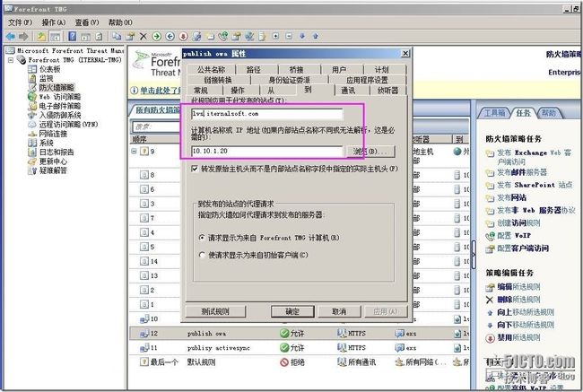Select 疑难解答 tree node
Viewport: 583px width, 392px height.
(x=53, y=170)
